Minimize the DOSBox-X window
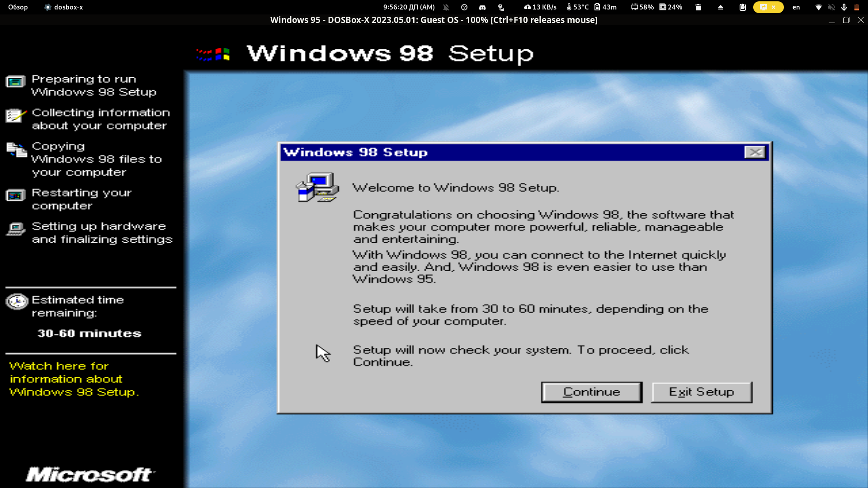This screenshot has height=488, width=868. (x=831, y=20)
